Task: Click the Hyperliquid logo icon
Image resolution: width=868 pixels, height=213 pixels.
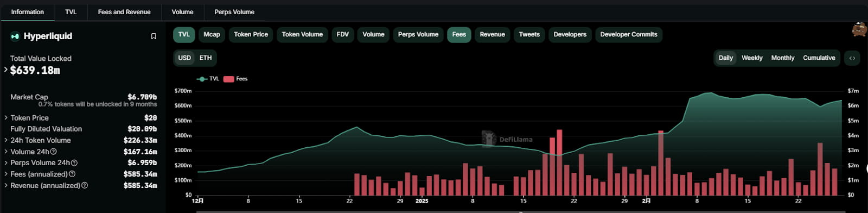Action: click(15, 36)
